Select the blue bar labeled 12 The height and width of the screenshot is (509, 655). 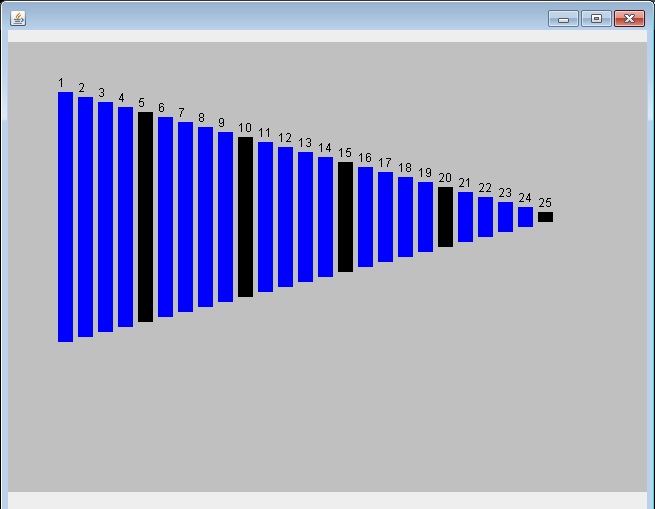tap(285, 217)
